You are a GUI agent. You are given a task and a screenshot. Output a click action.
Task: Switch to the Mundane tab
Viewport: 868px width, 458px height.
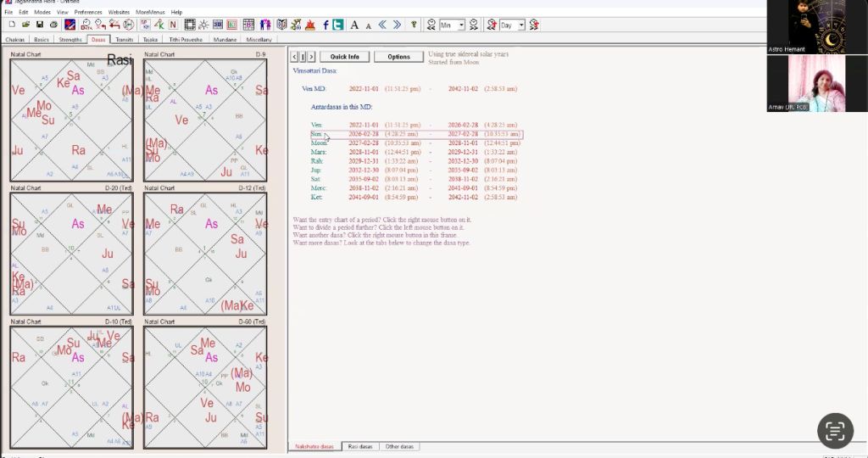225,39
